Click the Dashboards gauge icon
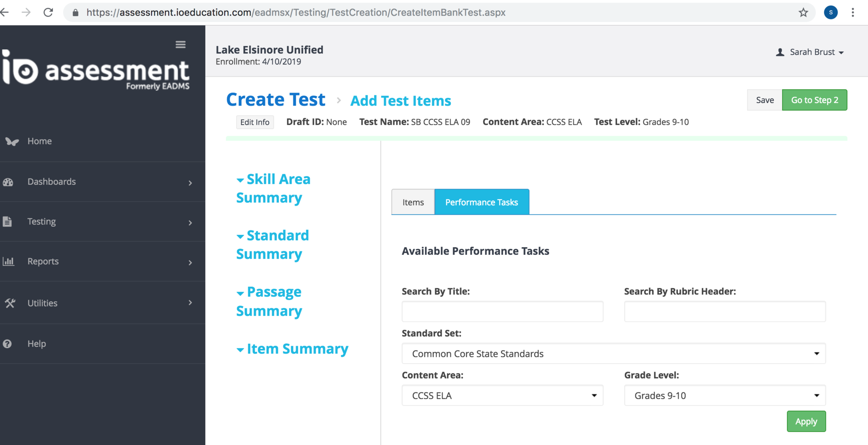This screenshot has height=445, width=868. [8, 182]
